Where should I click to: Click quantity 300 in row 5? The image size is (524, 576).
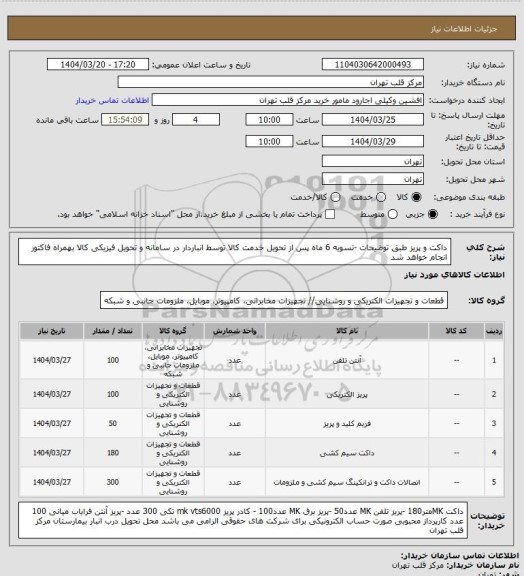[112, 482]
